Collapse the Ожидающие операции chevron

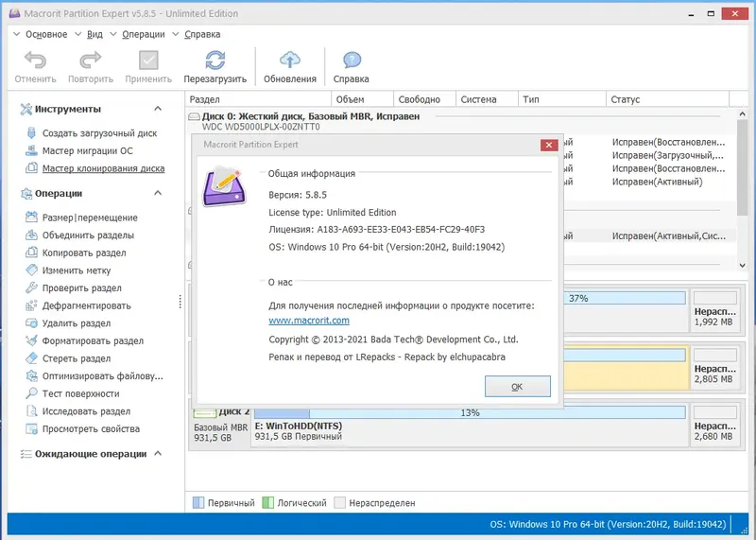point(158,454)
